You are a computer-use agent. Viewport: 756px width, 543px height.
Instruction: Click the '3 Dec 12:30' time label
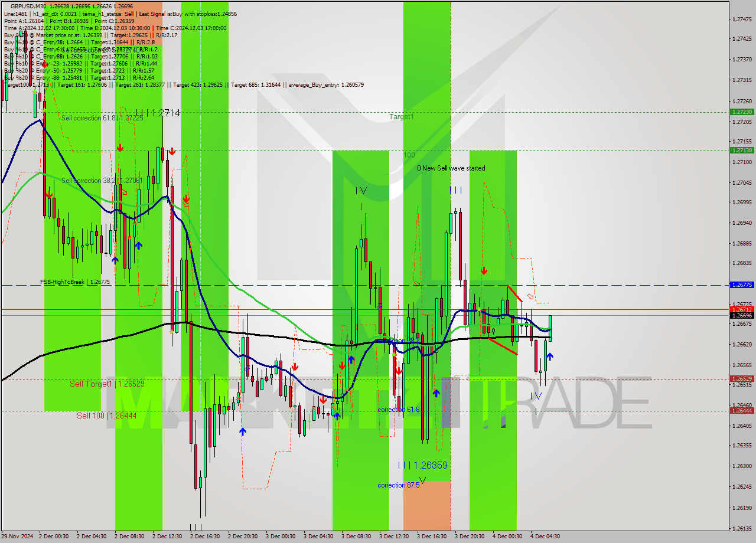tap(394, 537)
